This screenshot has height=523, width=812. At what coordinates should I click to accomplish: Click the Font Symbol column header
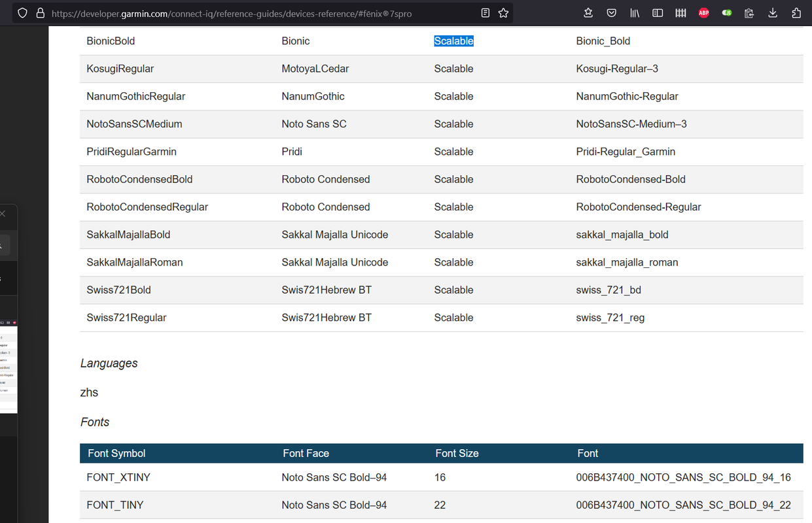116,453
